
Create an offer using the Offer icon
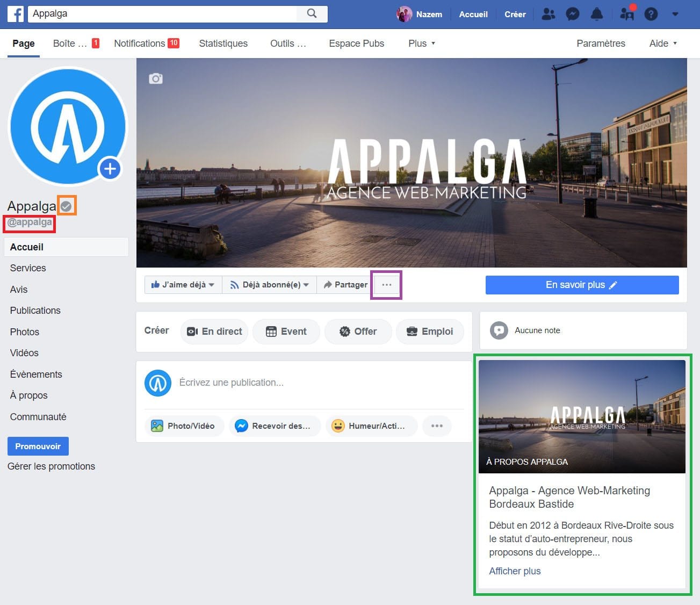click(358, 332)
